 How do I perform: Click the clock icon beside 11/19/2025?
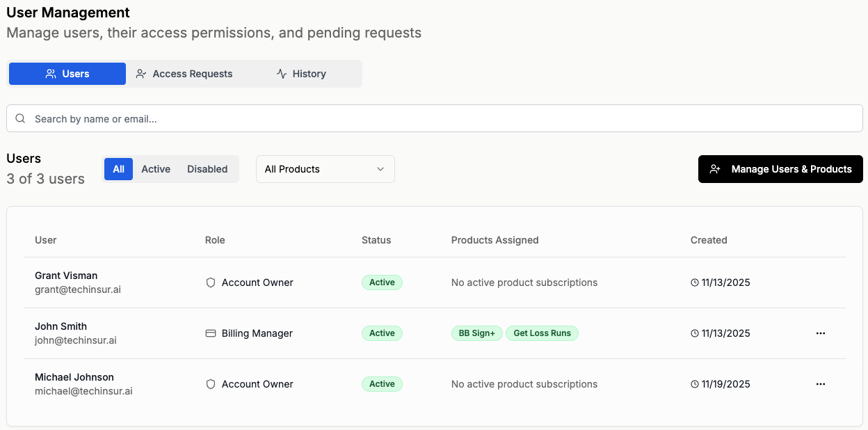click(x=694, y=384)
